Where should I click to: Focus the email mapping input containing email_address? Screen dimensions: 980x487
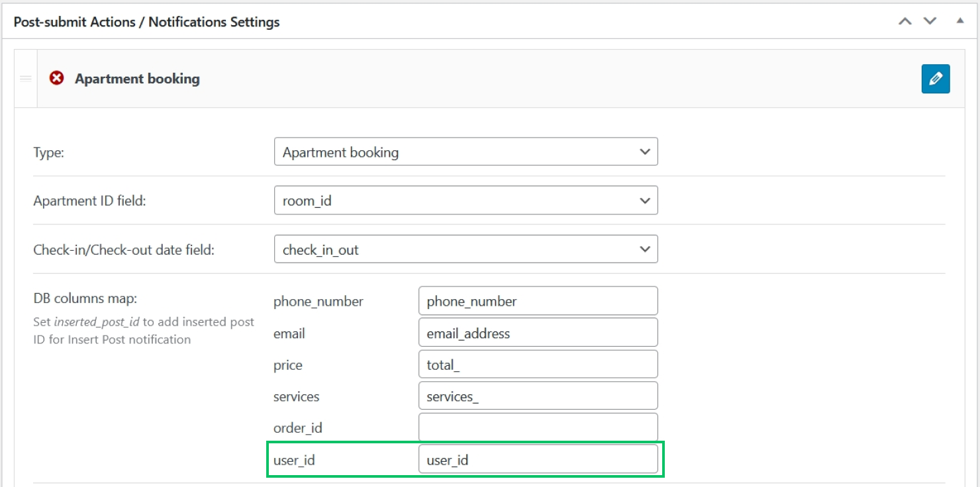tap(538, 333)
